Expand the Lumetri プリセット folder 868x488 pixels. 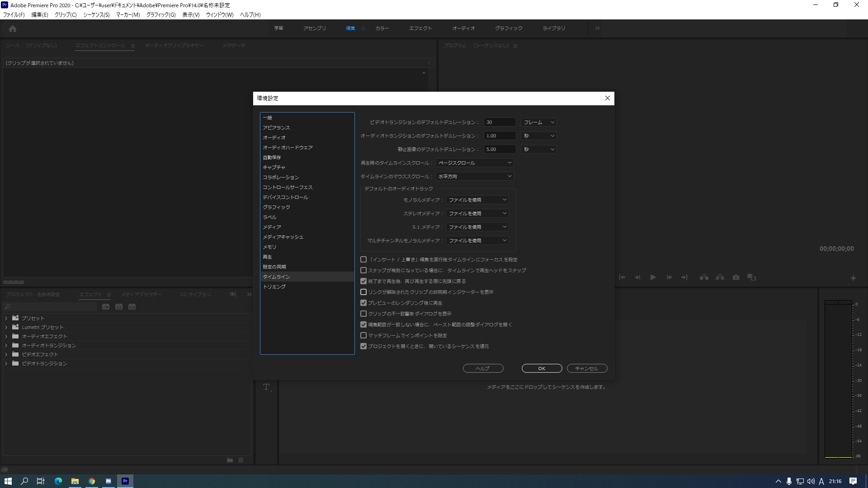6,327
